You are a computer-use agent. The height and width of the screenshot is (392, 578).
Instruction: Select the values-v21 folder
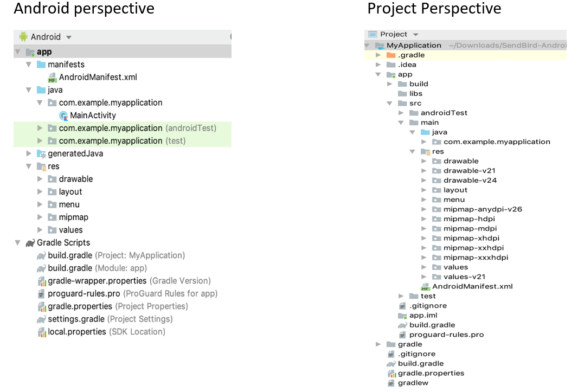[463, 277]
